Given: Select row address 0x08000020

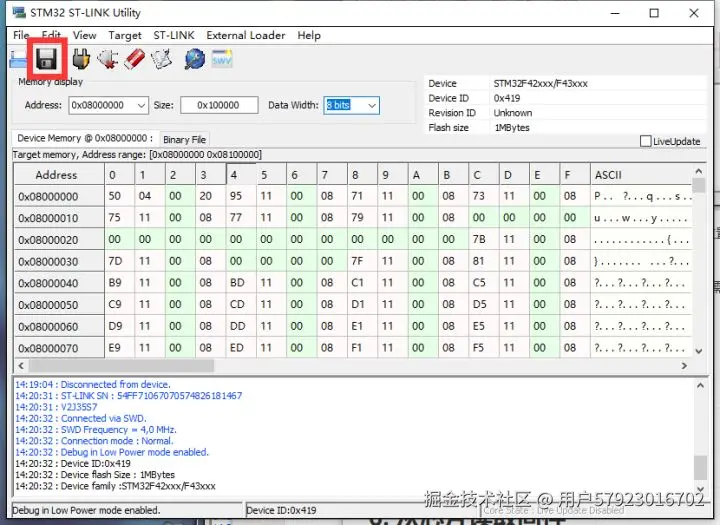Looking at the screenshot, I should tap(59, 240).
